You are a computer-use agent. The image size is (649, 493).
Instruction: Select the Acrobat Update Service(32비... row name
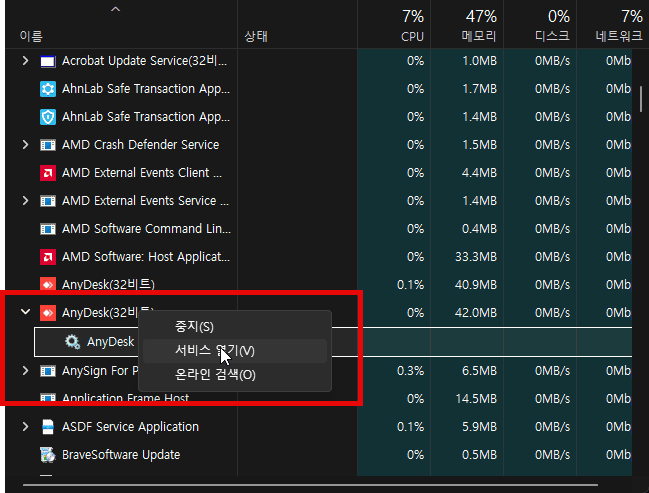[x=144, y=61]
